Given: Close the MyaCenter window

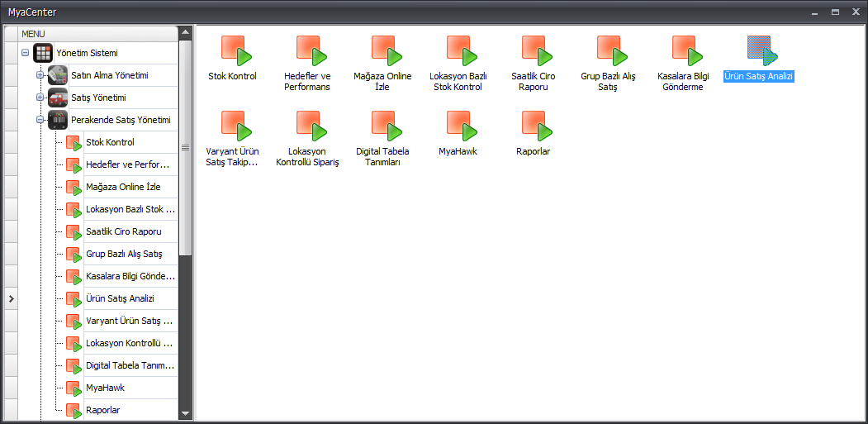Looking at the screenshot, I should 856,12.
